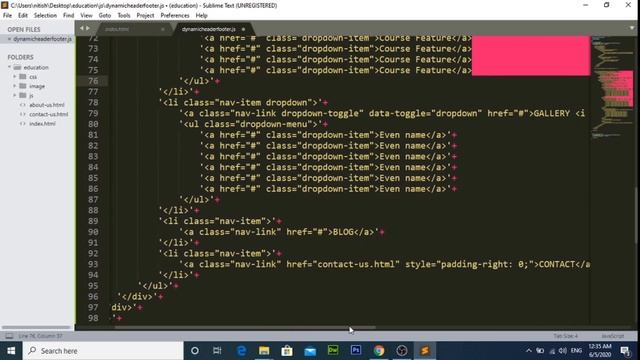Click the taskbar Search here box

pos(103,351)
